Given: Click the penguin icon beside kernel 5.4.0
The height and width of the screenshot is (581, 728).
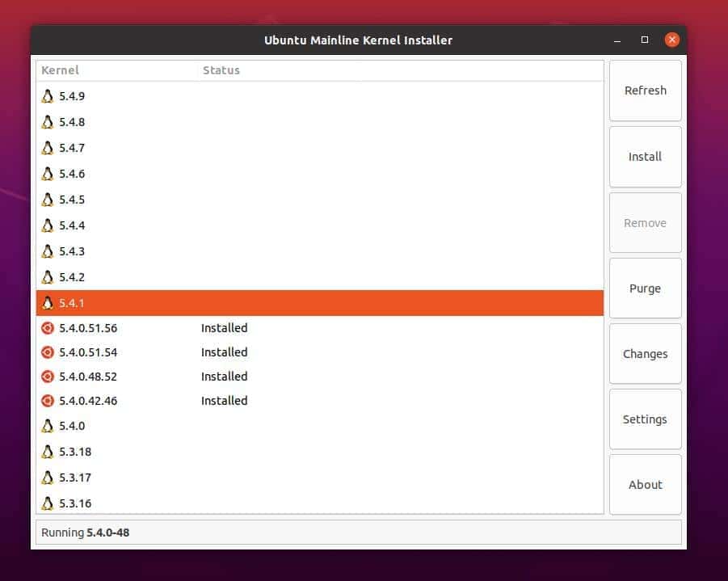Looking at the screenshot, I should tap(48, 426).
